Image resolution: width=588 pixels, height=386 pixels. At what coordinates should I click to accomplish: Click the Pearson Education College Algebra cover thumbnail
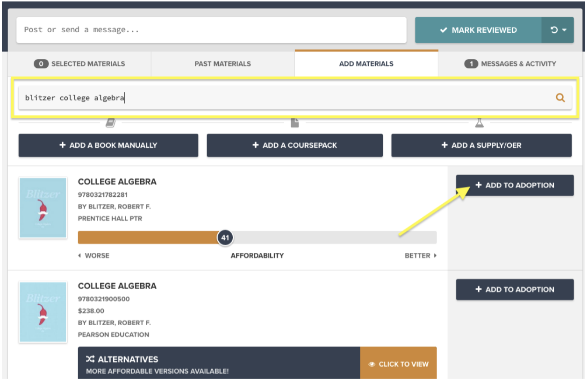click(43, 312)
